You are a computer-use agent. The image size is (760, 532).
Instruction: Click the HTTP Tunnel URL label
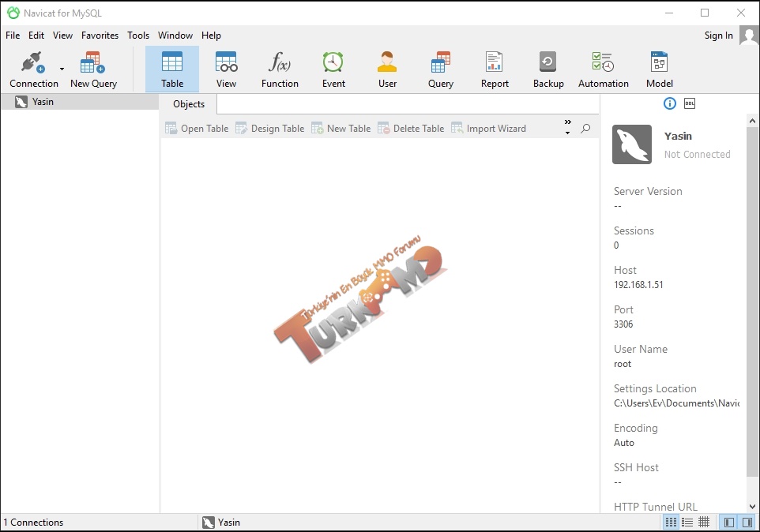655,507
